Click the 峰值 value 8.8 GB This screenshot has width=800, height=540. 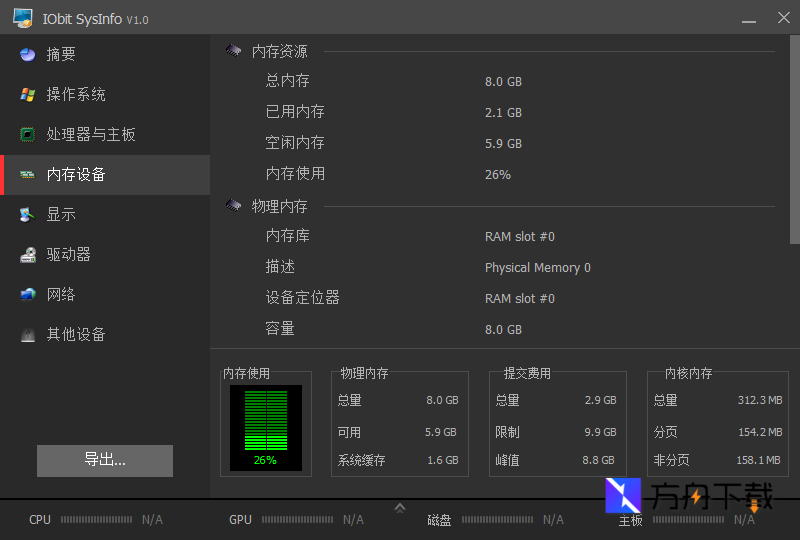pos(598,460)
